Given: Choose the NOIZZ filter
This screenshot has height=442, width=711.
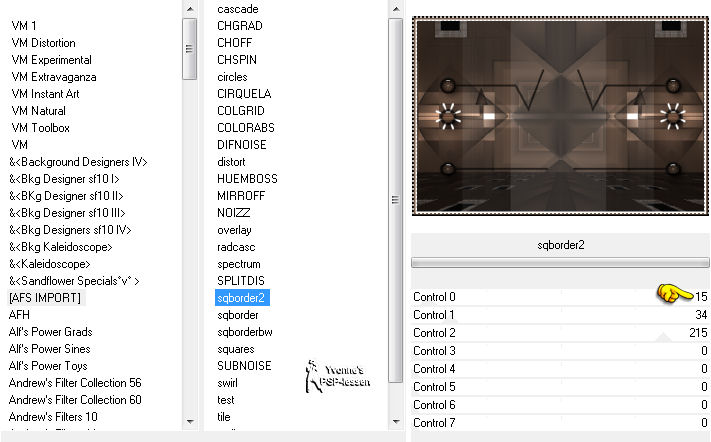Looking at the screenshot, I should pos(234,213).
